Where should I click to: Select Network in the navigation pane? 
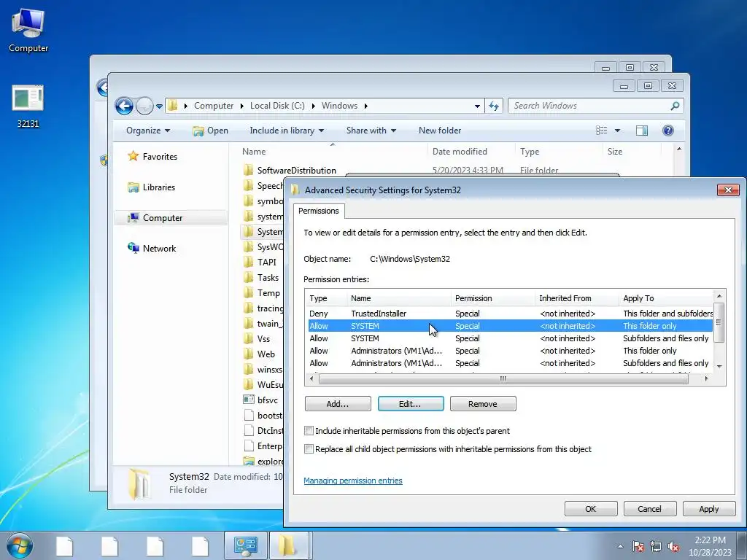click(152, 248)
